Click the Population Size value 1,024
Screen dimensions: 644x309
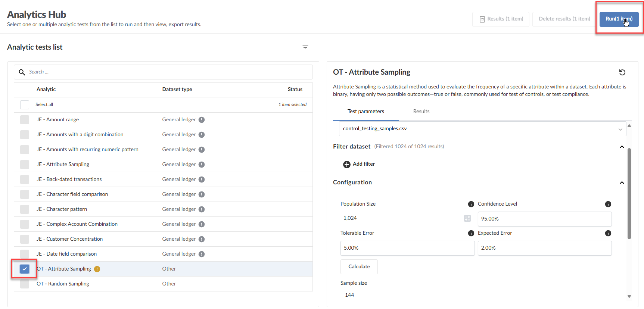point(350,218)
